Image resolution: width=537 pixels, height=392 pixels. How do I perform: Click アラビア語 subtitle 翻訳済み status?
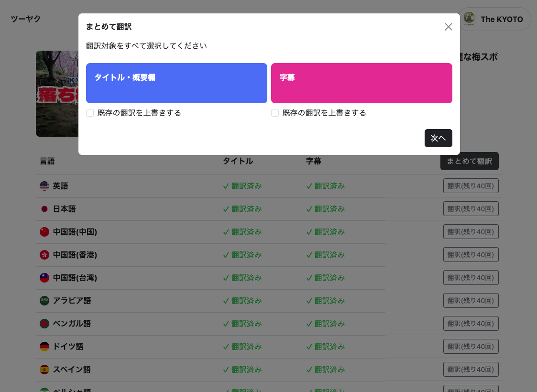[325, 301]
